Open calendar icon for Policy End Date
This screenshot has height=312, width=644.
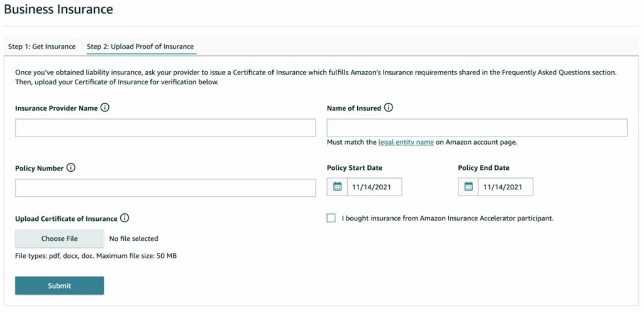[x=468, y=187]
